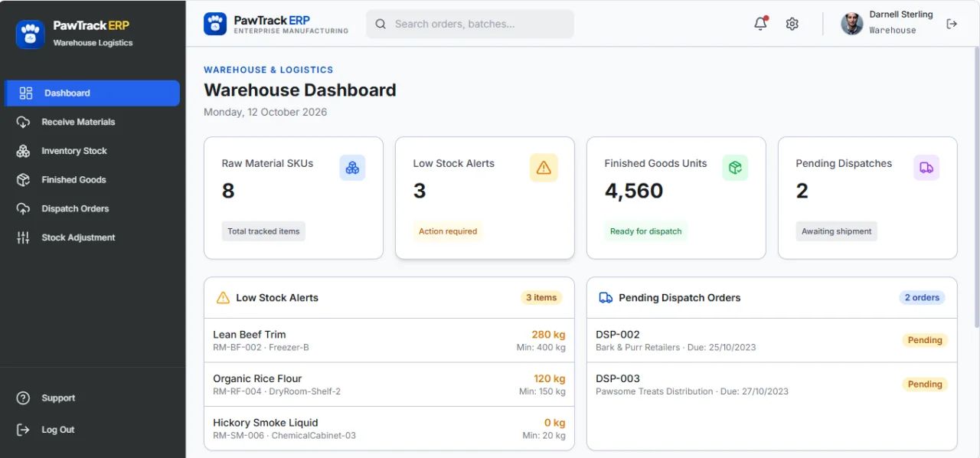Click the Finished Goods Units cube icon
The height and width of the screenshot is (458, 980).
coord(735,168)
